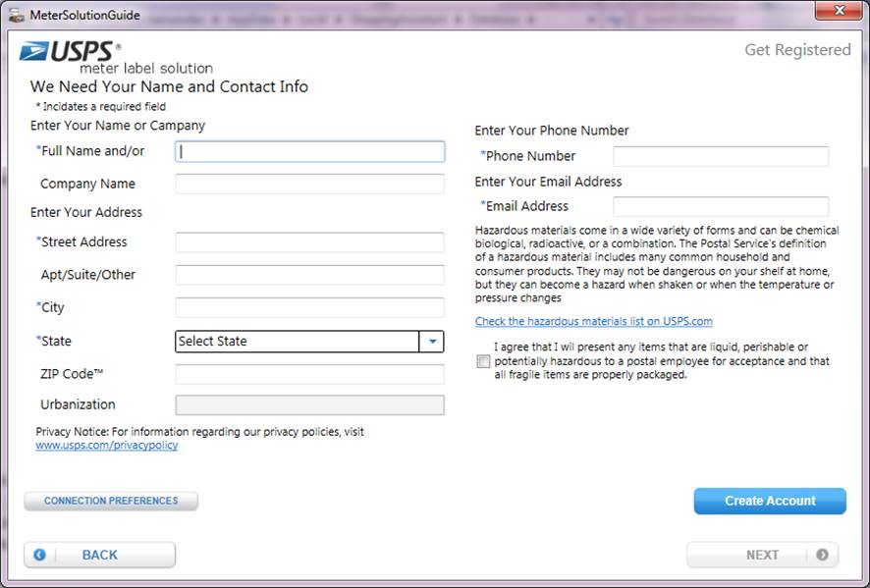The width and height of the screenshot is (870, 588).
Task: Focus the Full Name input field
Action: [309, 151]
